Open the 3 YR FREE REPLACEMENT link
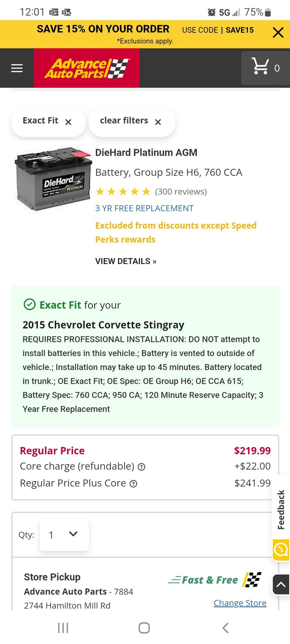 [144, 208]
